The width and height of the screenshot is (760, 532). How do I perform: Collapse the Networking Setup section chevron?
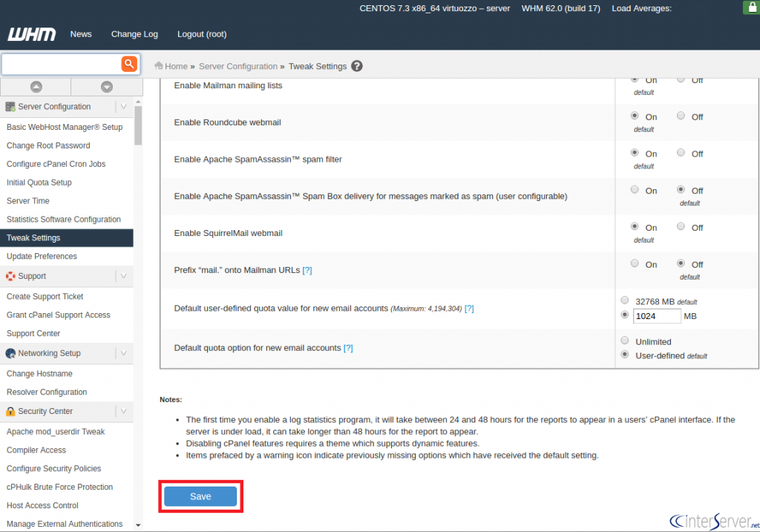(123, 353)
